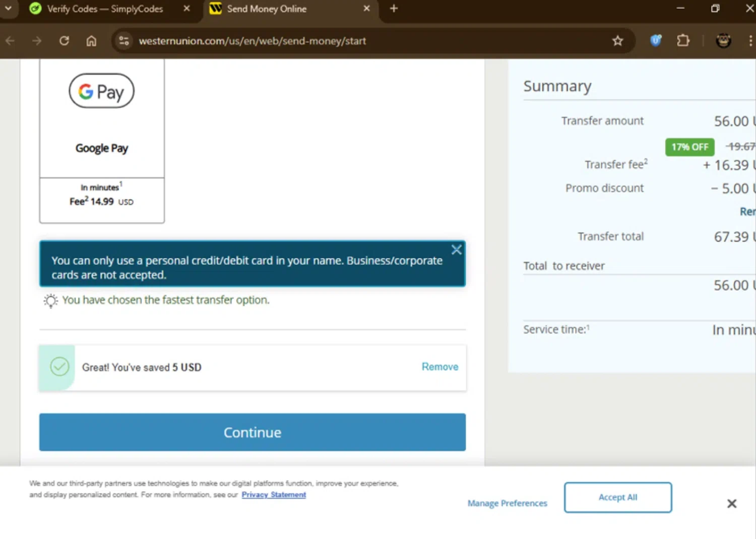Bookmark this page with the star icon
756x539 pixels.
coord(617,41)
